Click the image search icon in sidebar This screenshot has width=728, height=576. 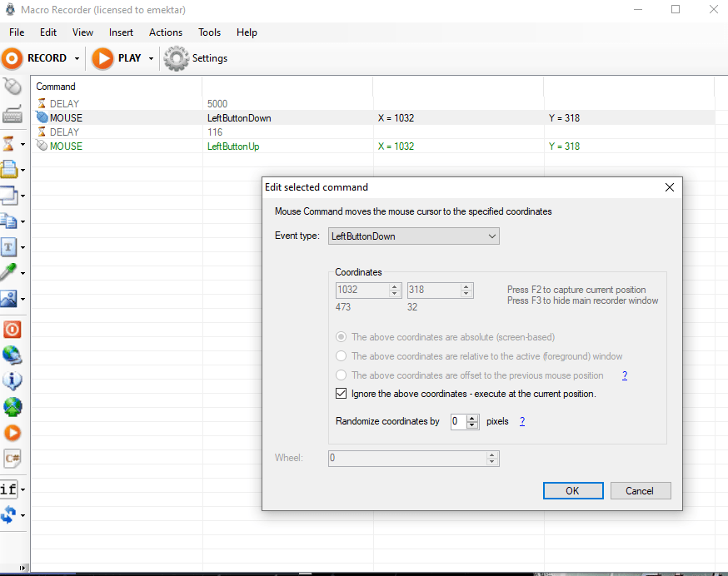[9, 299]
